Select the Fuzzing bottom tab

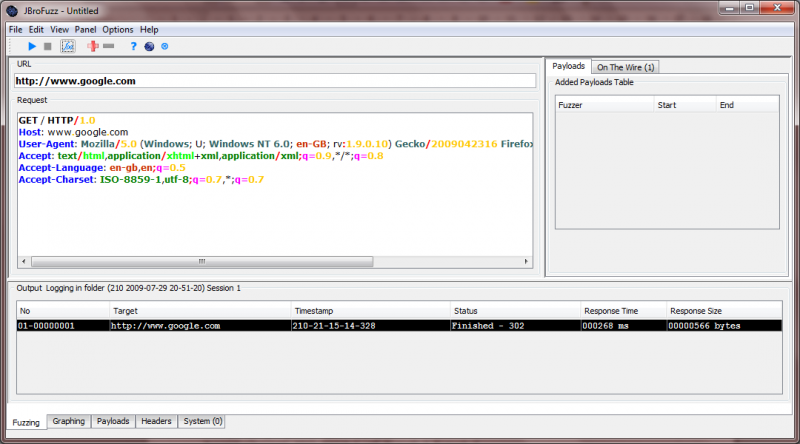[x=26, y=423]
